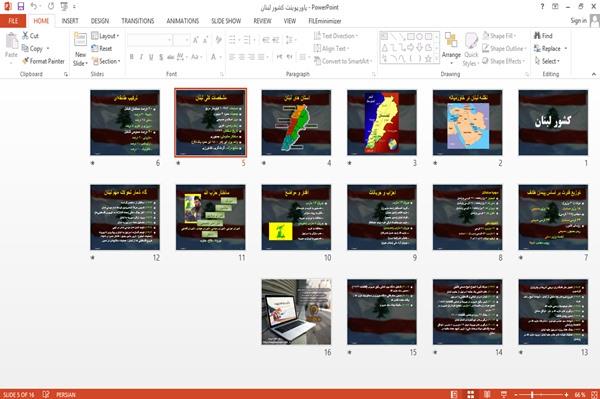600x399 pixels.
Task: Open the Section dropdown menu
Action: (x=106, y=61)
